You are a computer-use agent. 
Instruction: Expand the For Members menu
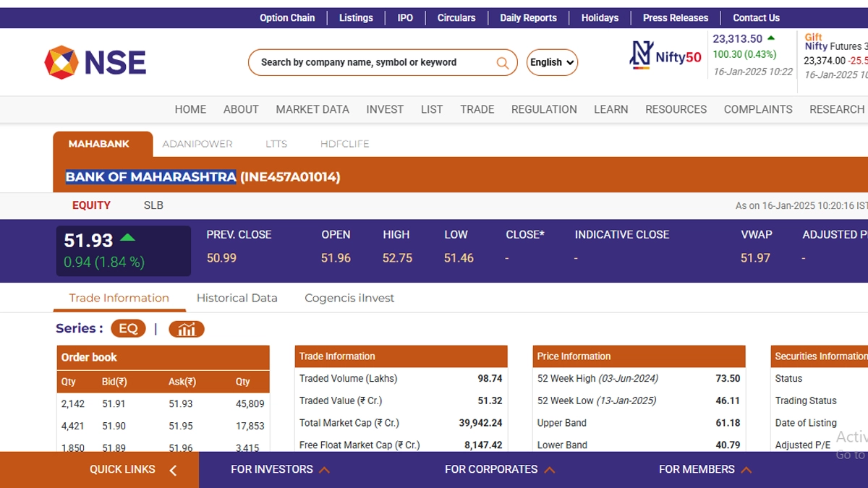[705, 470]
